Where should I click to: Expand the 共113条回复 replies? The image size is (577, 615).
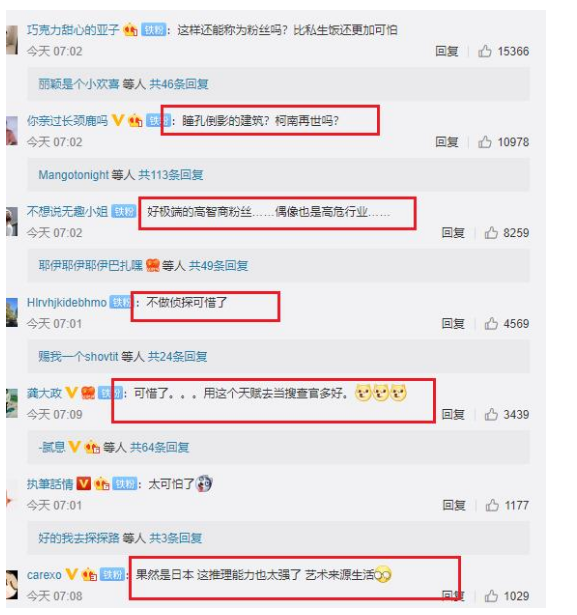click(171, 175)
